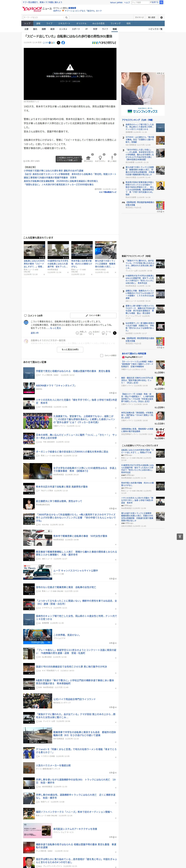
Task: Share the article on X
Action: [58, 43]
